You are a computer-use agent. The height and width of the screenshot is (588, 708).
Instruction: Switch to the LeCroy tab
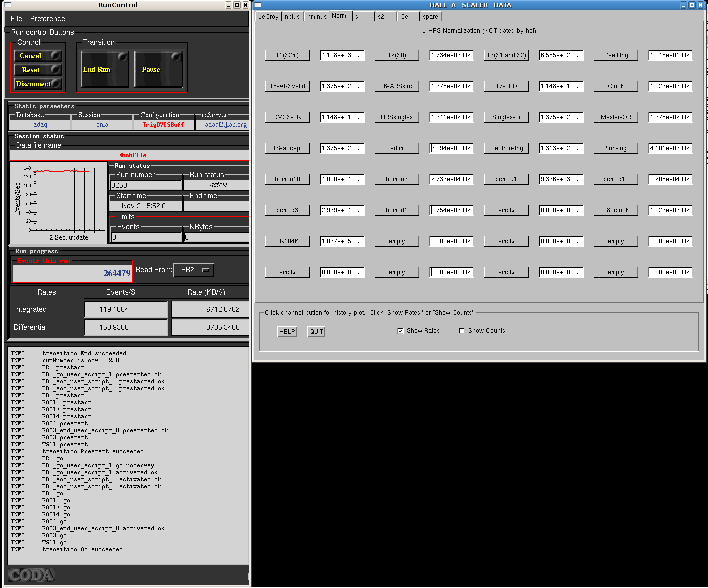click(268, 16)
